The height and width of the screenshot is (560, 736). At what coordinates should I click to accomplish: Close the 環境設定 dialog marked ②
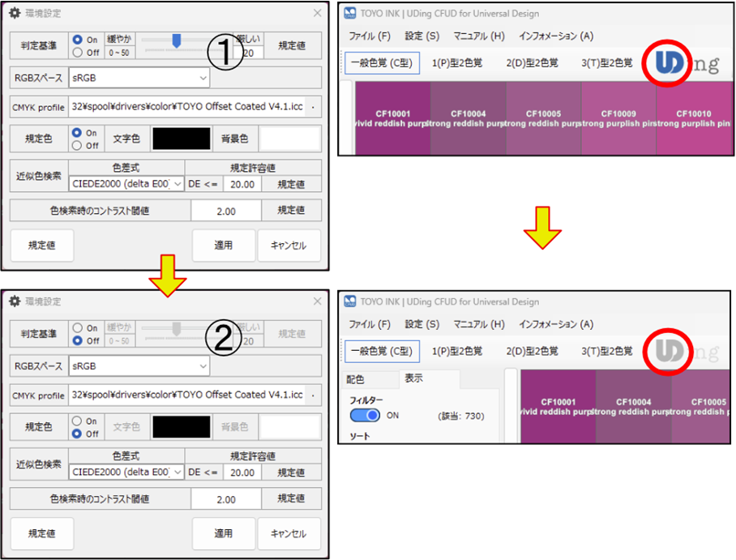[317, 301]
